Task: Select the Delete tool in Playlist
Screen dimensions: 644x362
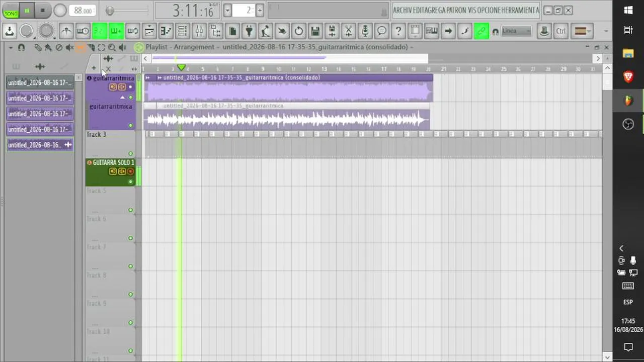Action: [59, 48]
